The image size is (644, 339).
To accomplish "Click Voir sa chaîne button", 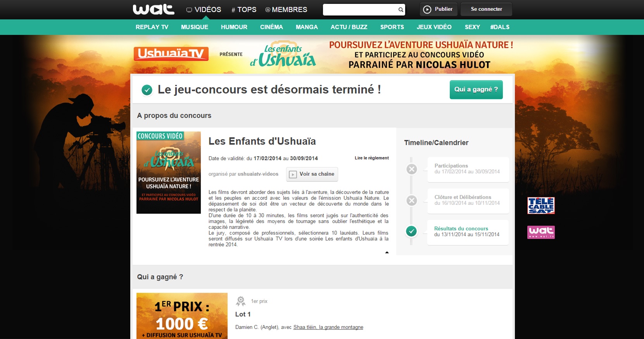I will (x=312, y=174).
